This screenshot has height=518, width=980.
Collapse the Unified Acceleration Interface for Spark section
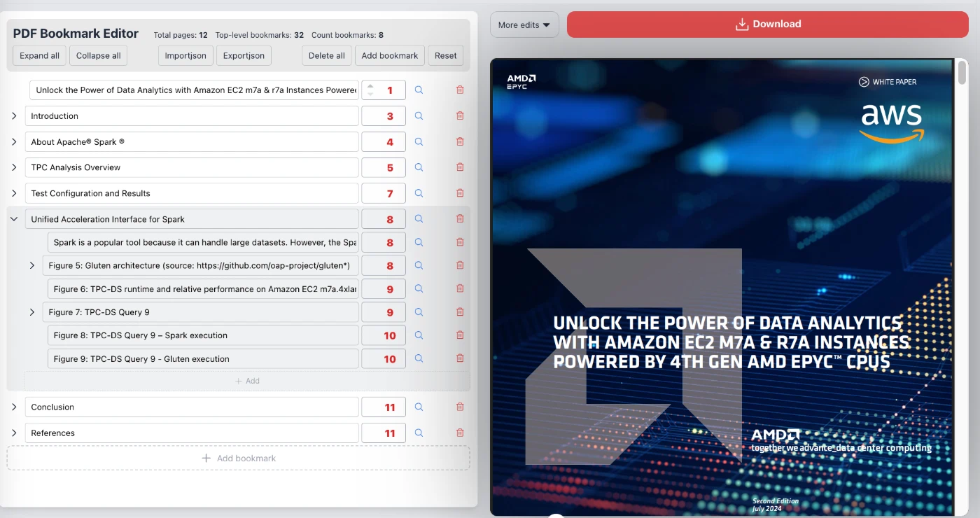point(14,218)
